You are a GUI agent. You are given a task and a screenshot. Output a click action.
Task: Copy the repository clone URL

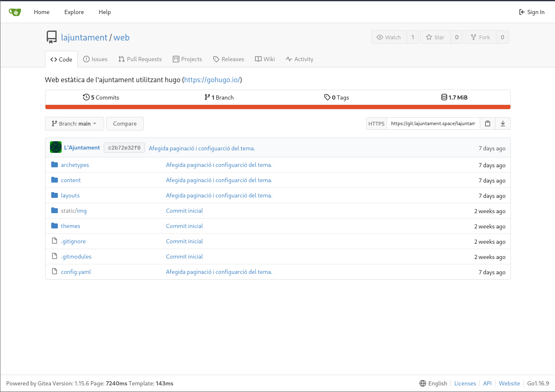488,124
